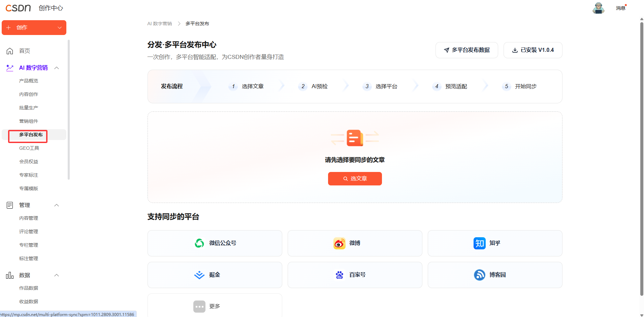
Task: Click the download icon beside 已安装
Action: point(515,50)
